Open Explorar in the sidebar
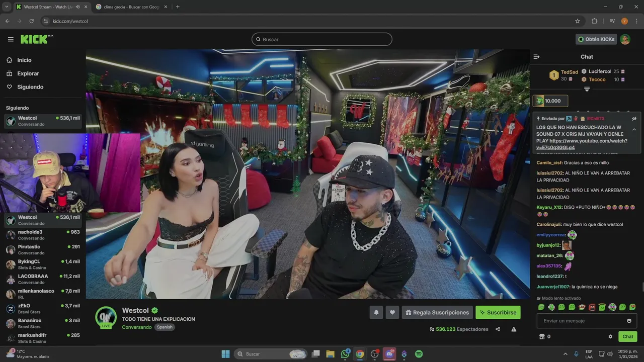Screen dimensions: 644x362 pos(28,73)
